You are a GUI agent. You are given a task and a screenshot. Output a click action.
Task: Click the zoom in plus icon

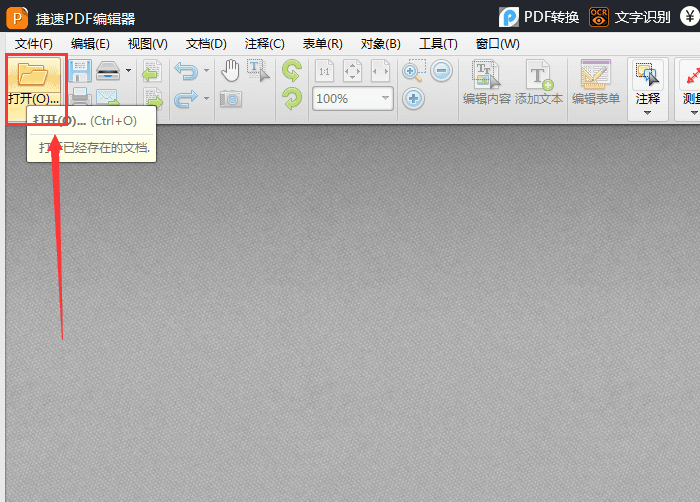point(413,98)
